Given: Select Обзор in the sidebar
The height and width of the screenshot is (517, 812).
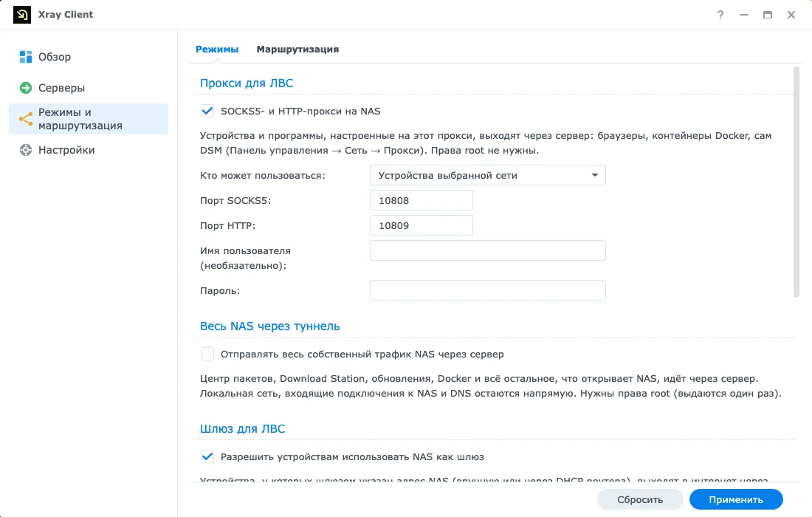Looking at the screenshot, I should [x=89, y=57].
